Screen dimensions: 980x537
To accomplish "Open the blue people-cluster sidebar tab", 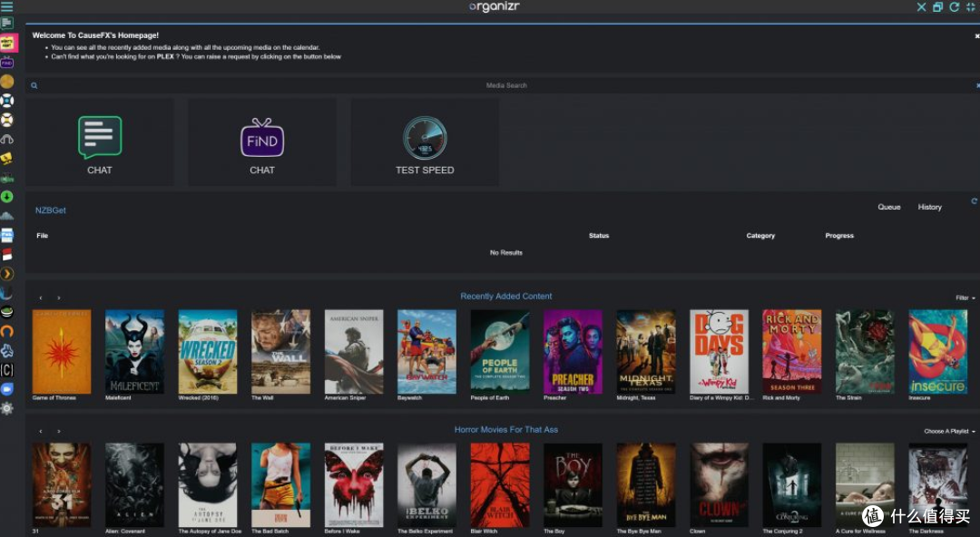I will click(7, 351).
